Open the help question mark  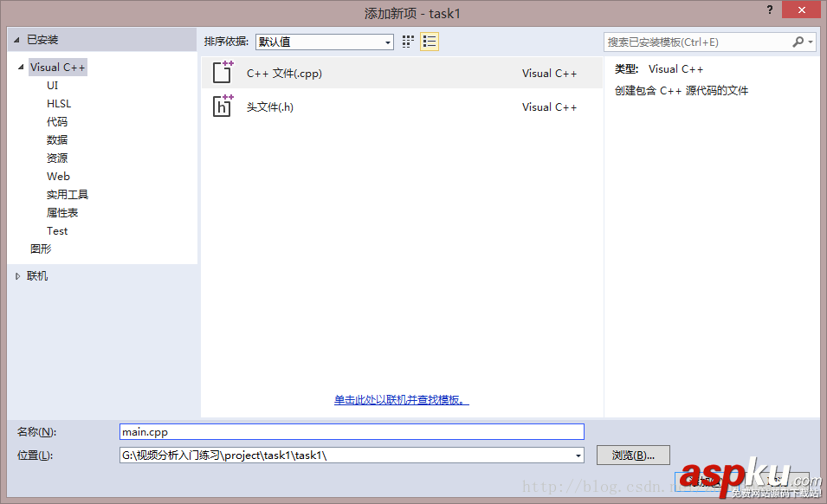[770, 9]
